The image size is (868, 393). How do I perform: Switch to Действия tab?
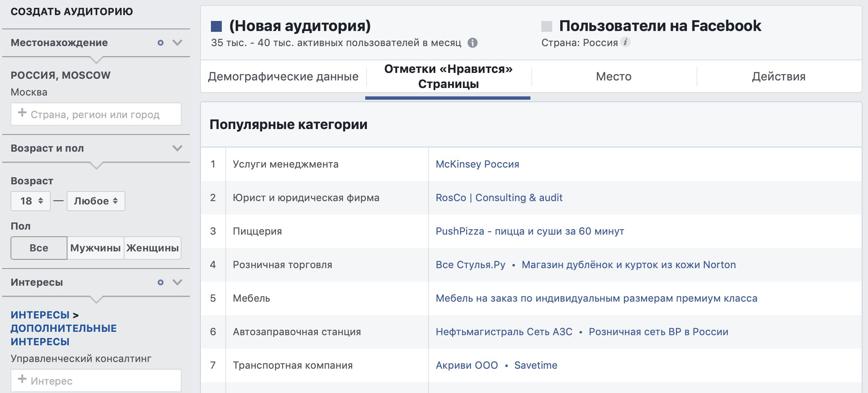tap(779, 77)
